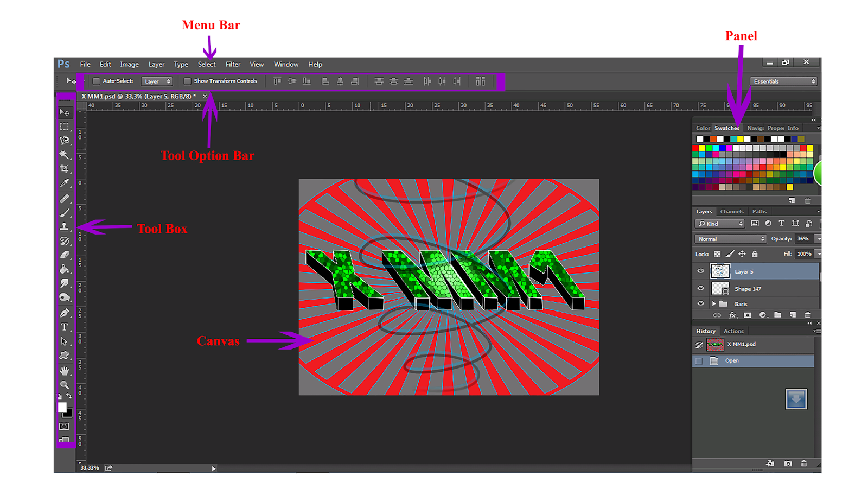The image size is (868, 488).
Task: Switch to the Color panel tab
Action: [x=703, y=128]
